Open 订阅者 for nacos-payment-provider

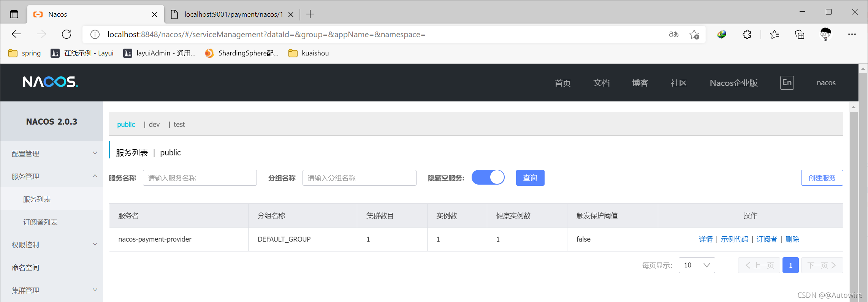767,239
